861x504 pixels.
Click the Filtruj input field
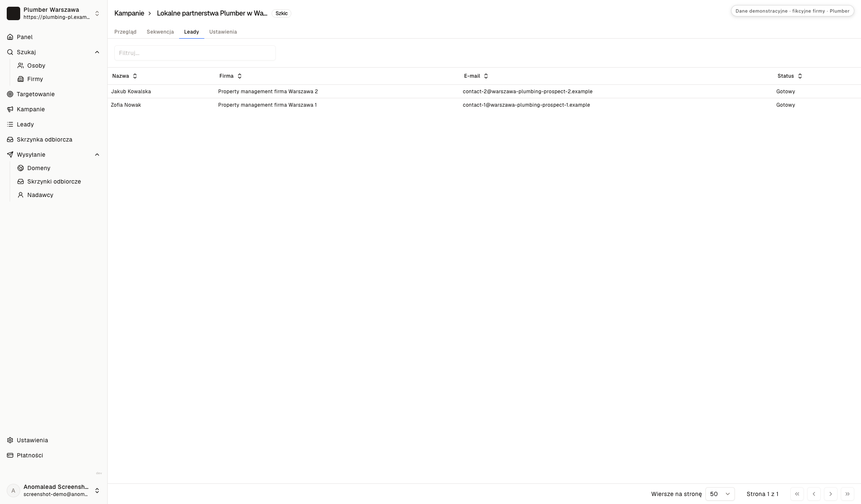point(195,53)
